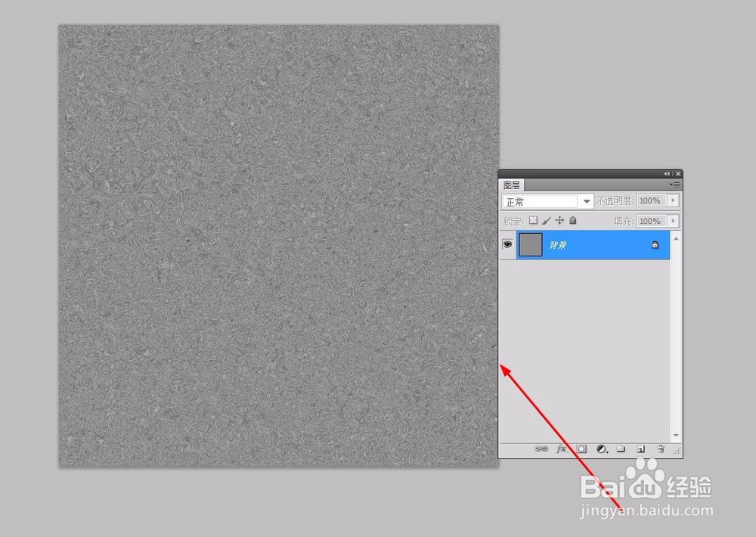Toggle lock all padlock icon

(x=573, y=221)
